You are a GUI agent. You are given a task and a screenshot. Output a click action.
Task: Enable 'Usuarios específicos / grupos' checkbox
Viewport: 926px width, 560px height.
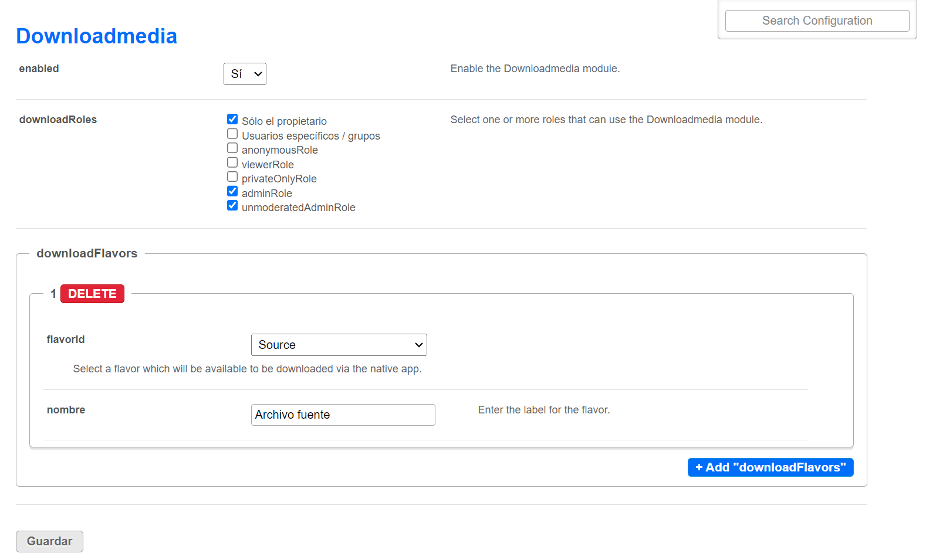coord(232,134)
